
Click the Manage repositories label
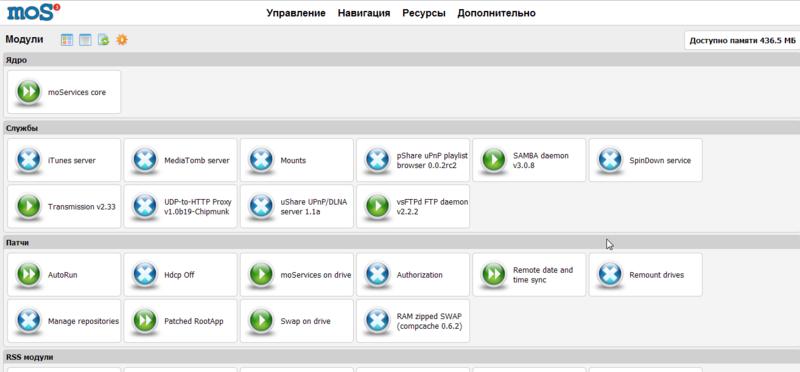click(84, 321)
